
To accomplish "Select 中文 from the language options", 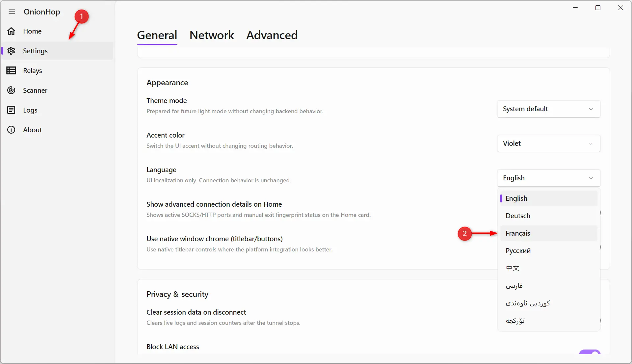I will (x=549, y=268).
